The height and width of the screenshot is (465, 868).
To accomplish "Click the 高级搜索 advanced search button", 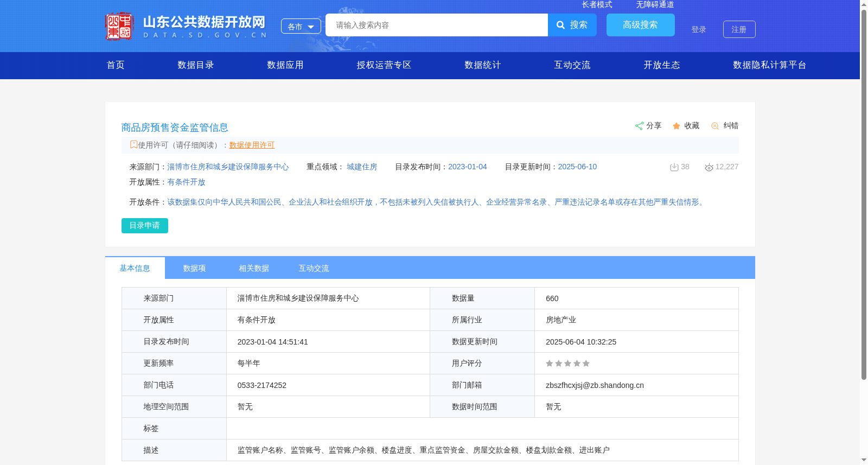I will (x=641, y=25).
